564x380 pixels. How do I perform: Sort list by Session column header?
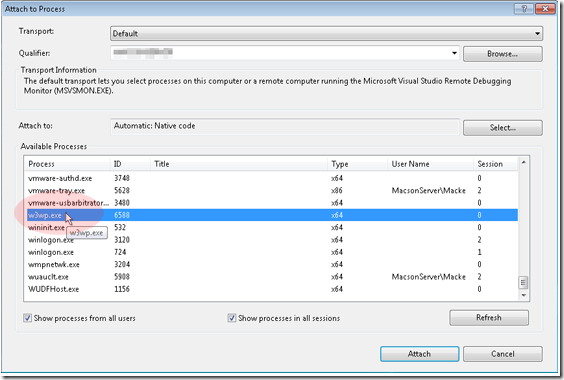pyautogui.click(x=496, y=164)
